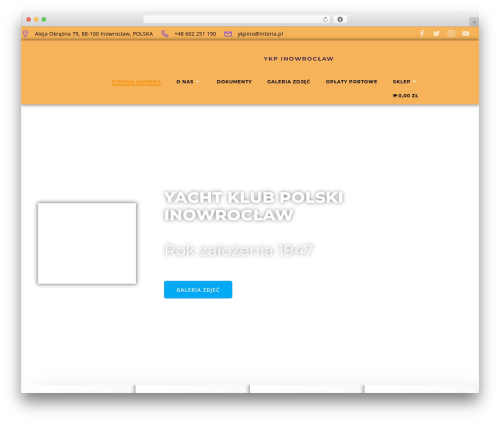The width and height of the screenshot is (500, 423).
Task: Open the shopping cart 0,00 zł
Action: pyautogui.click(x=405, y=96)
